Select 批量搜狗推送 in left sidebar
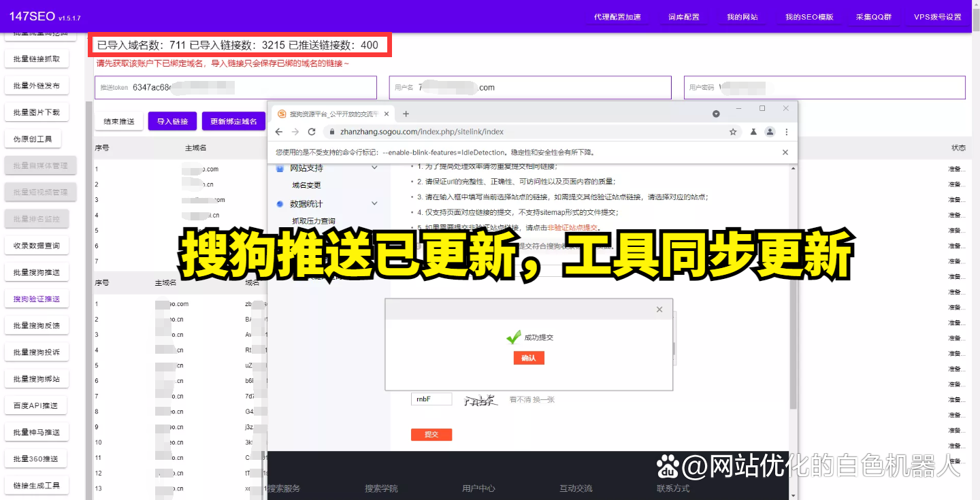The height and width of the screenshot is (500, 980). 37,272
